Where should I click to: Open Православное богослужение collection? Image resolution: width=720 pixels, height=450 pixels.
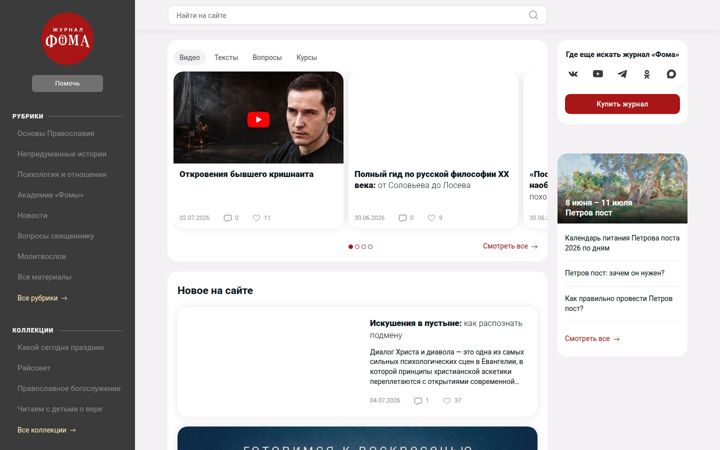69,388
